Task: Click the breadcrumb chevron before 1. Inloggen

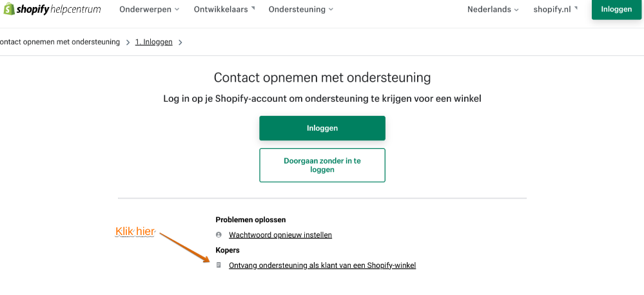Action: pyautogui.click(x=128, y=43)
